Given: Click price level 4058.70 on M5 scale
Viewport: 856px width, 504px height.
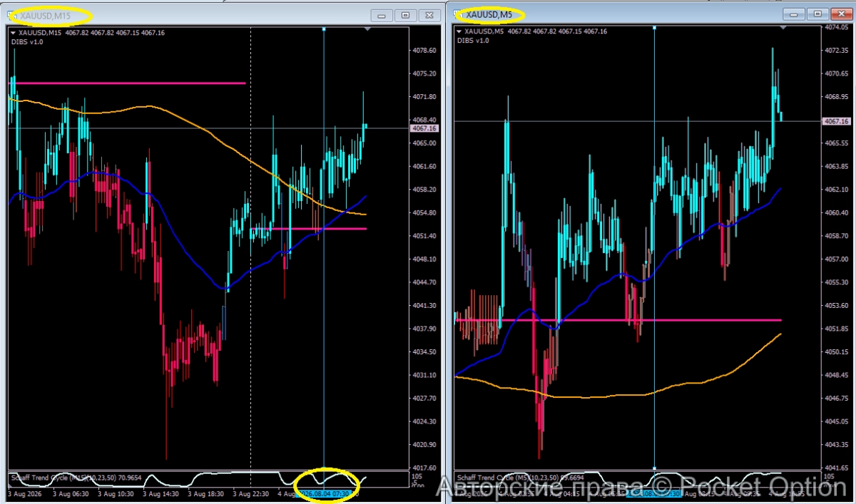Looking at the screenshot, I should click(835, 236).
